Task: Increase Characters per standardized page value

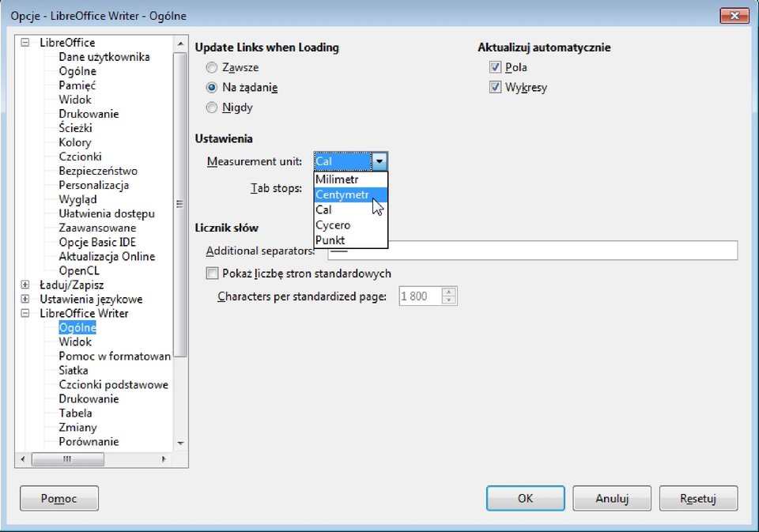Action: coord(449,292)
